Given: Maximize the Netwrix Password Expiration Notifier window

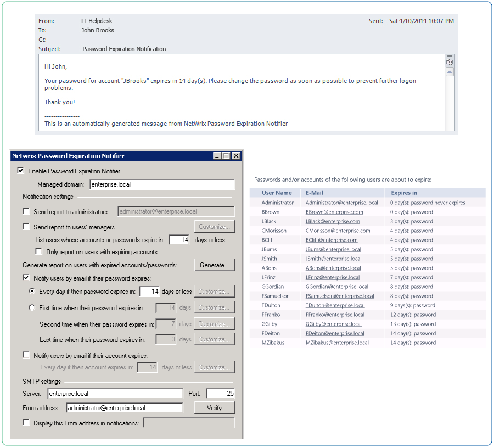Looking at the screenshot, I should [x=226, y=156].
